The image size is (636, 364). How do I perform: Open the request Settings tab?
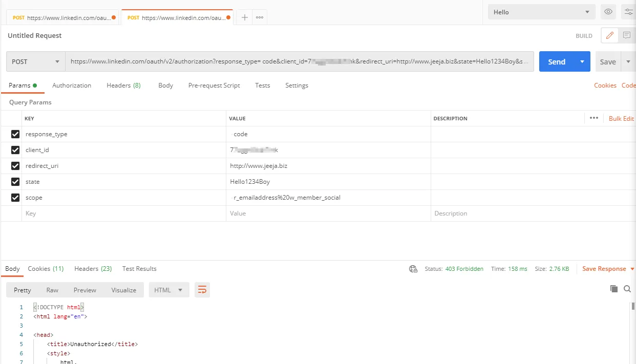click(296, 85)
